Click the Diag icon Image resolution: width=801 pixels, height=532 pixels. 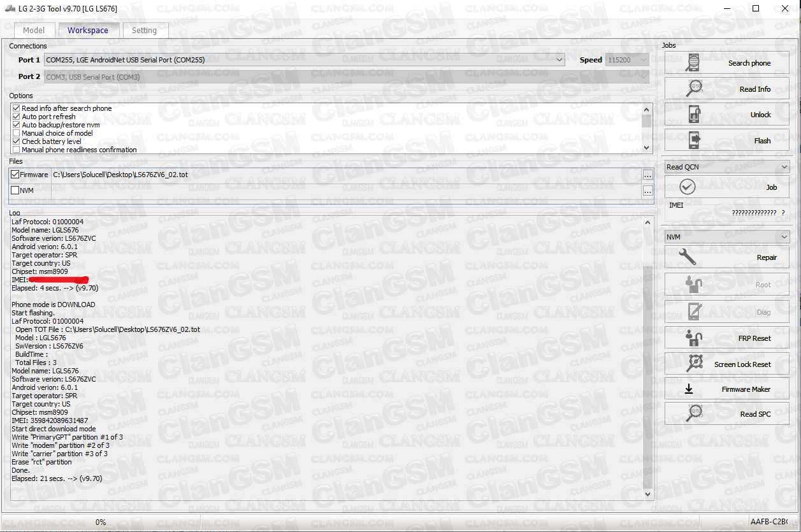point(694,312)
